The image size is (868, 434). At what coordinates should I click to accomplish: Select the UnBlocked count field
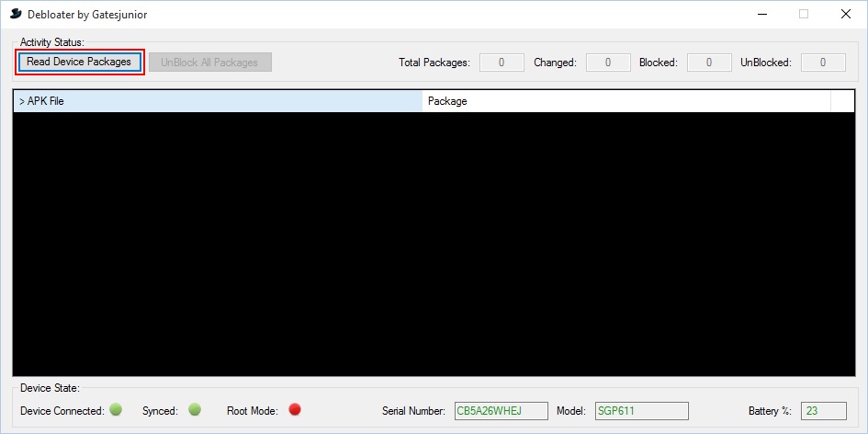click(823, 63)
